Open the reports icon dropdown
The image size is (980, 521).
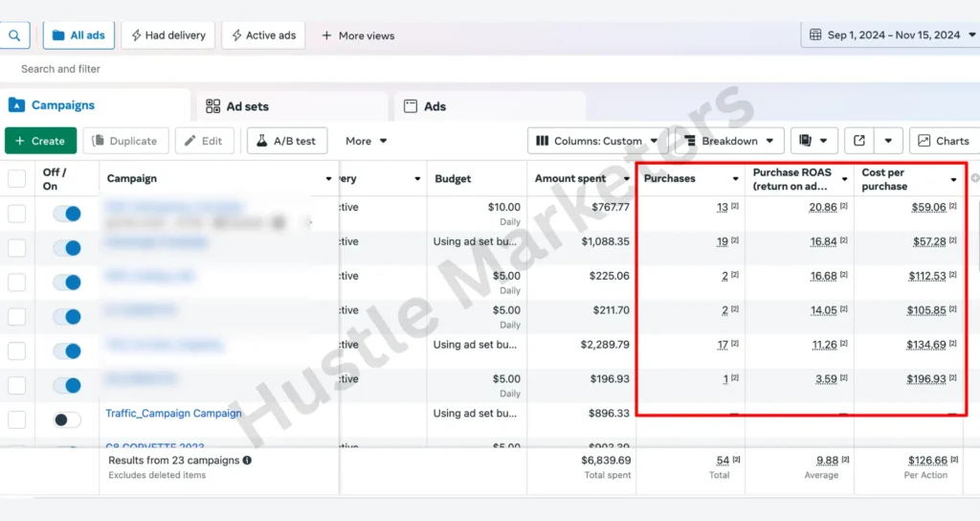coord(813,141)
